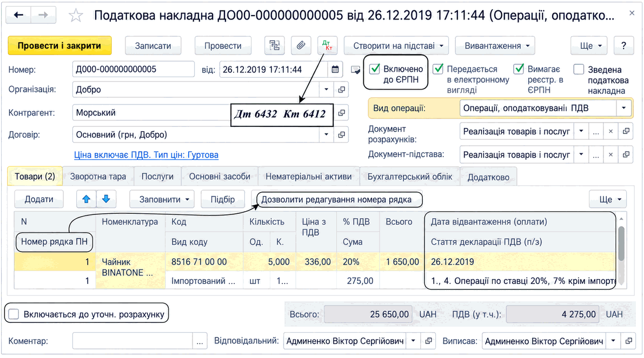Go back with the left arrow button
The image size is (644, 358).
click(18, 15)
